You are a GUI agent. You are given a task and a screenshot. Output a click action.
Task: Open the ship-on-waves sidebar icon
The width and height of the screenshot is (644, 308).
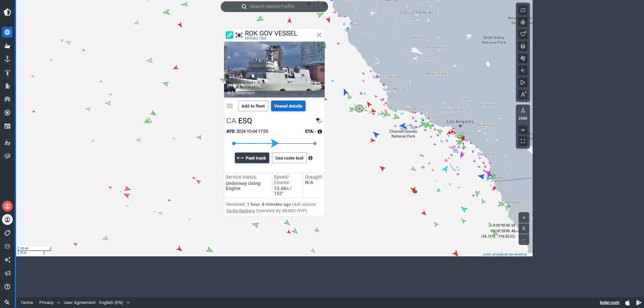point(7,142)
